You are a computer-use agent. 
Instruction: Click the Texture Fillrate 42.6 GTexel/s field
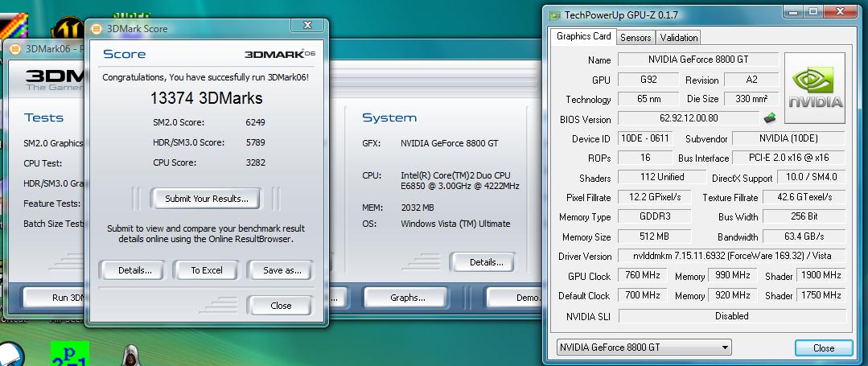point(804,196)
